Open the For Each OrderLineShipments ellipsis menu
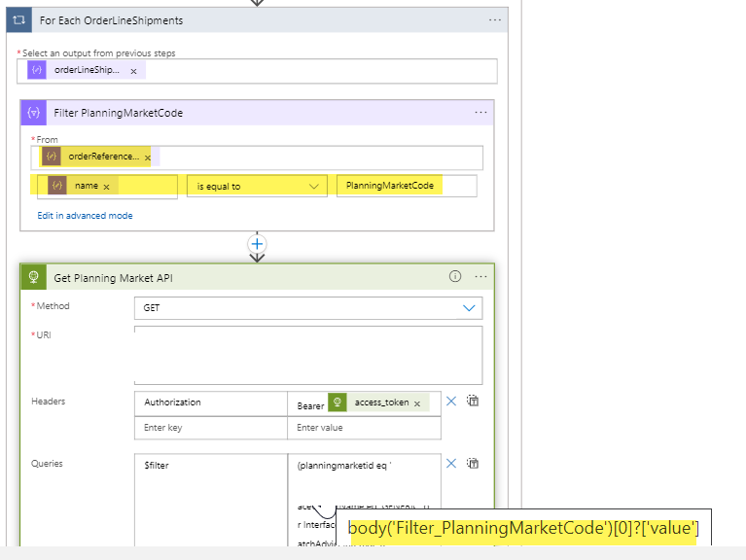The height and width of the screenshot is (560, 746). point(495,20)
